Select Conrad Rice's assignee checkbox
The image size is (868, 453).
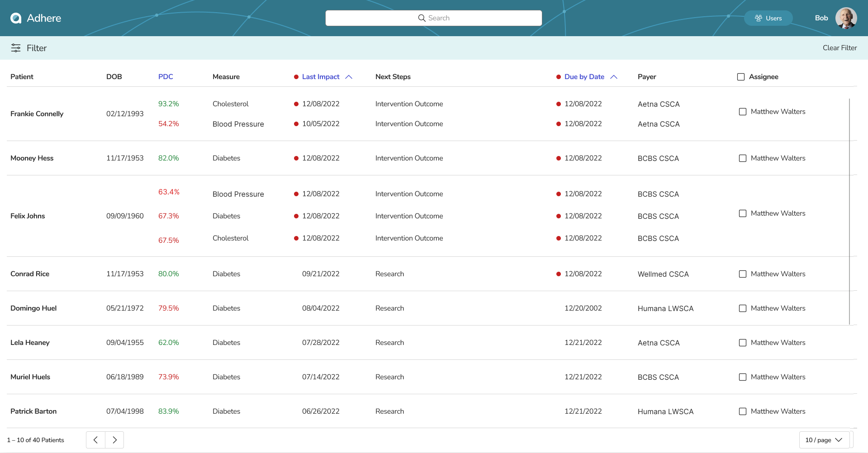point(743,274)
